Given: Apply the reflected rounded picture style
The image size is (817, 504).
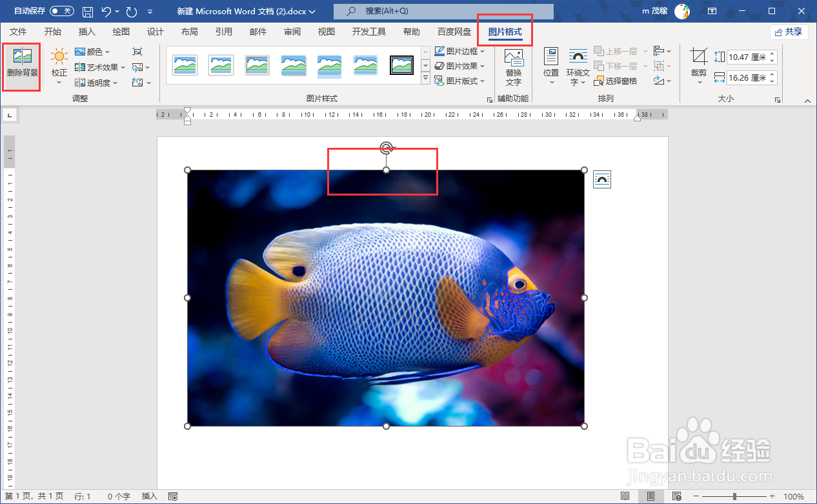Looking at the screenshot, I should [330, 65].
